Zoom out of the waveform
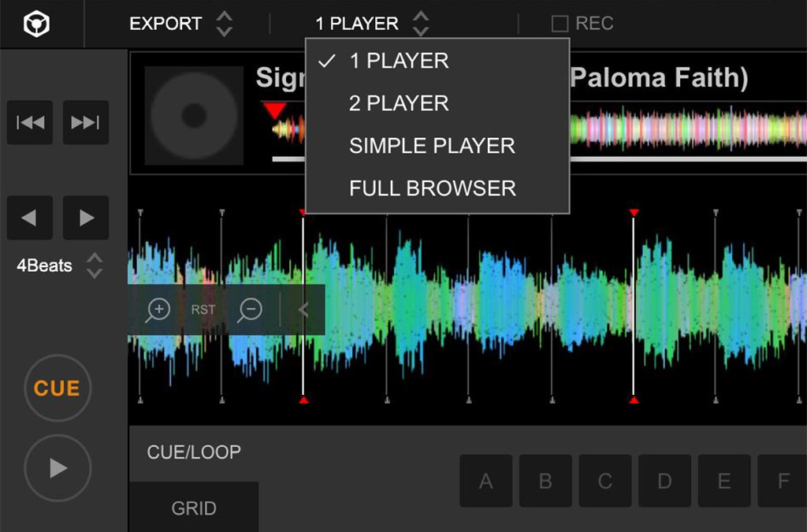This screenshot has width=807, height=532. [251, 310]
